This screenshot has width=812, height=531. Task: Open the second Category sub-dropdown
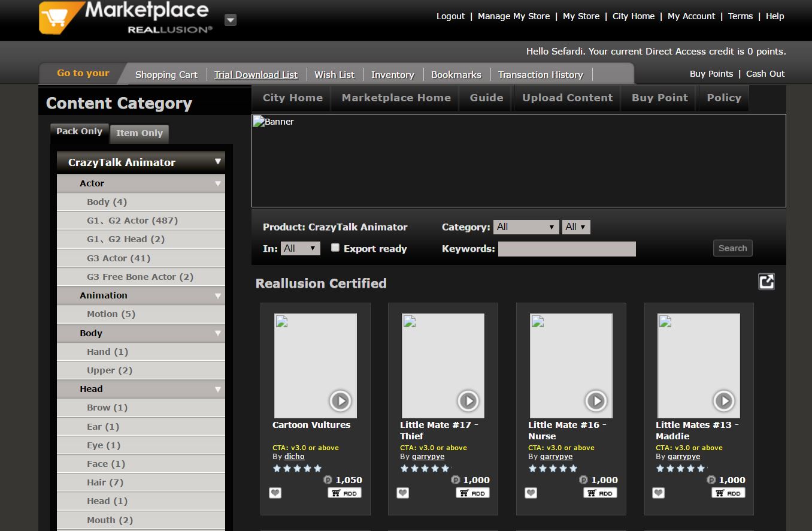coord(576,227)
